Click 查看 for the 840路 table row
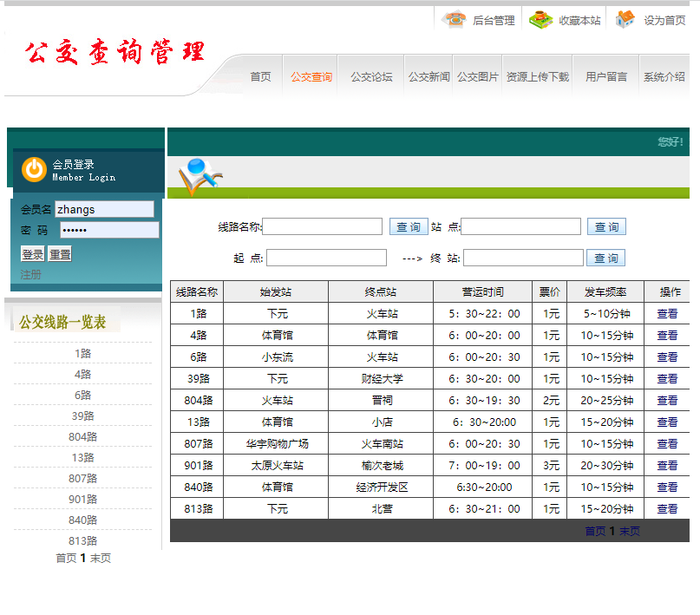 coord(667,487)
